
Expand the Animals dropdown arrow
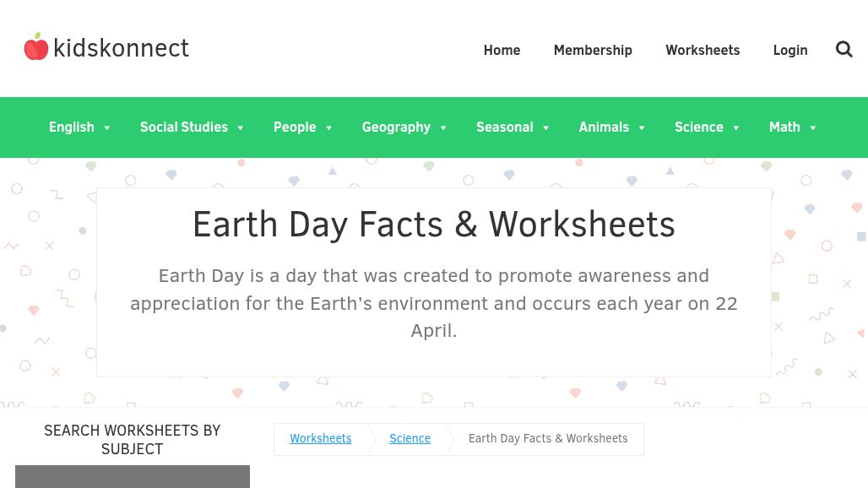[642, 128]
